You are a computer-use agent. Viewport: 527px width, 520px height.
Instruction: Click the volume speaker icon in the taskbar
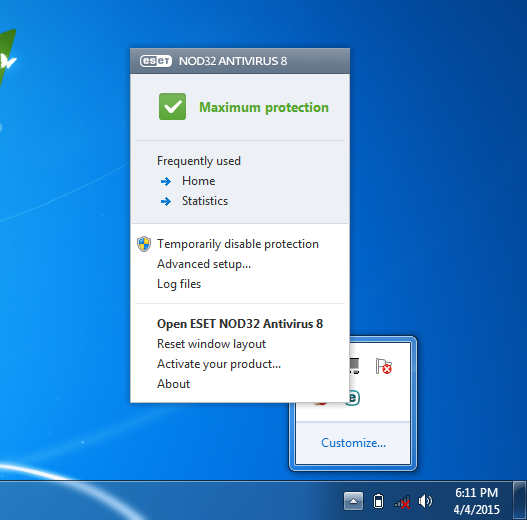pyautogui.click(x=425, y=502)
